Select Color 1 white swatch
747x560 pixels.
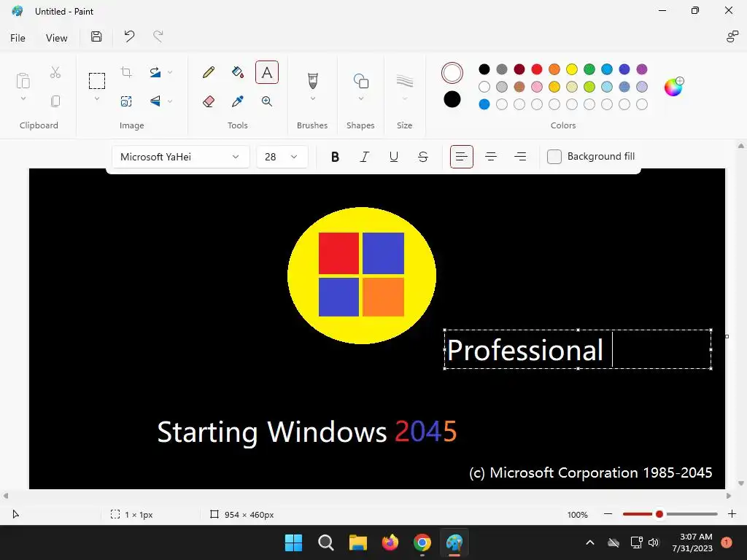pos(452,73)
